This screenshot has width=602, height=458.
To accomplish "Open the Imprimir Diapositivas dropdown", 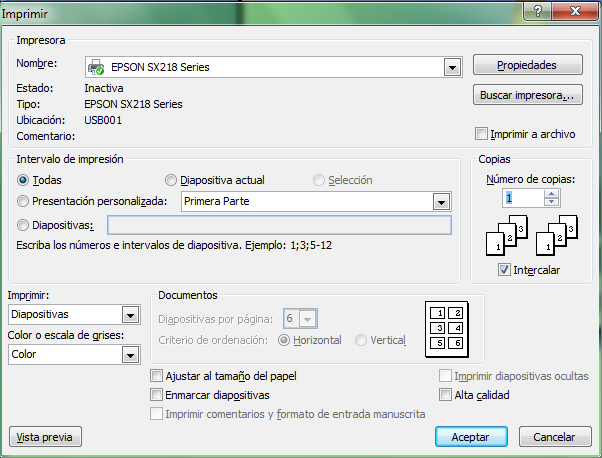I will coord(131,315).
